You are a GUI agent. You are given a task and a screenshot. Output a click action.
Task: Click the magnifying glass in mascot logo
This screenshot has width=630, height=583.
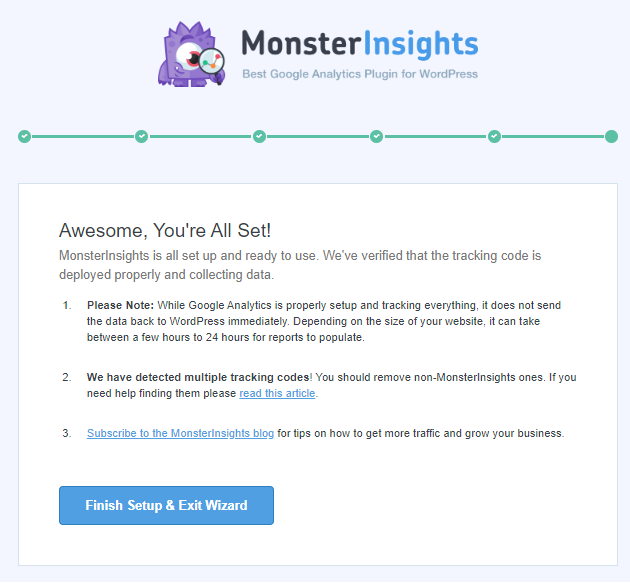213,64
